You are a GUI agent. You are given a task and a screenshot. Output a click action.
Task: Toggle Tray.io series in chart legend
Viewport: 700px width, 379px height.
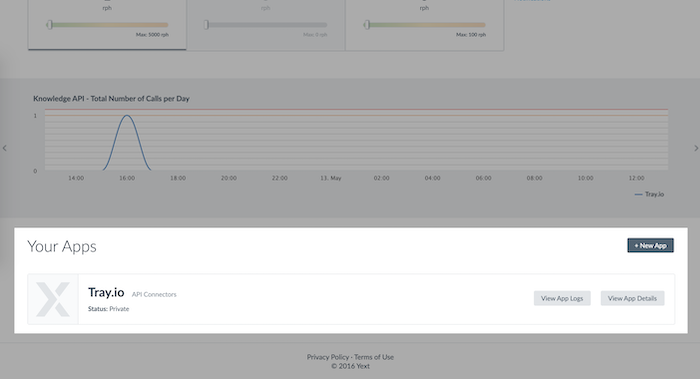(650, 194)
